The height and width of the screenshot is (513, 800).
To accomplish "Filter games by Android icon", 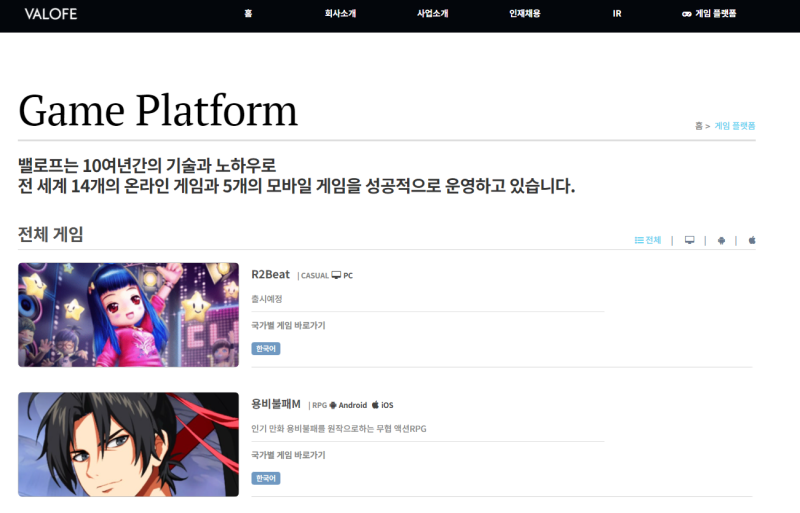I will click(x=721, y=240).
